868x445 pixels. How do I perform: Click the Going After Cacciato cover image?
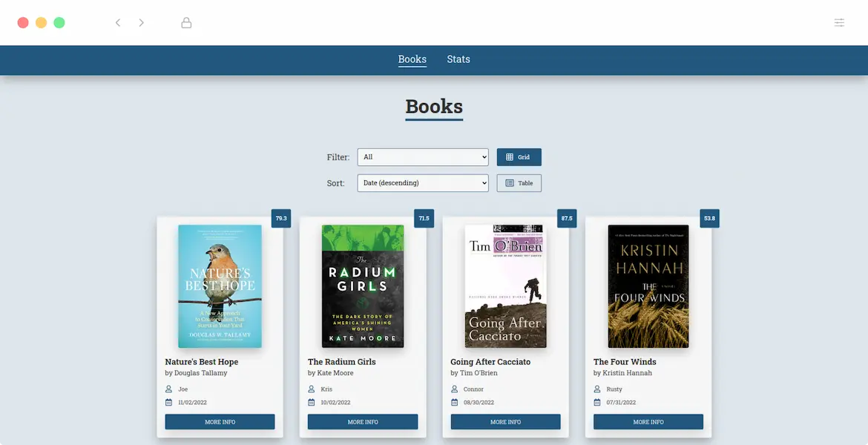click(x=505, y=286)
